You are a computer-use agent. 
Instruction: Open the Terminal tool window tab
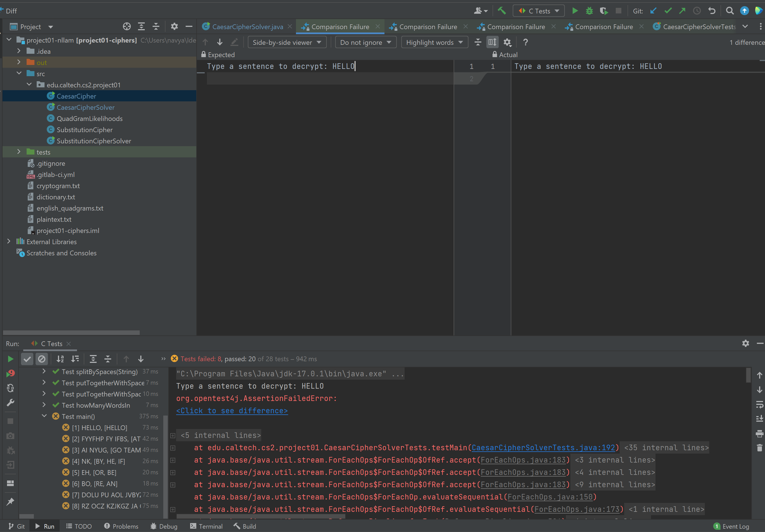[206, 526]
